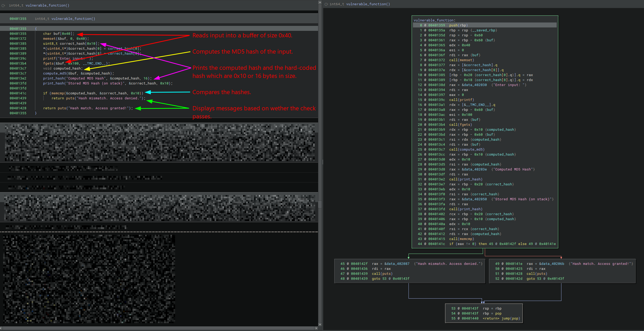The height and width of the screenshot is (331, 644).
Task: Click the 'Hash mismatch' block in graph
Action: tap(409, 271)
